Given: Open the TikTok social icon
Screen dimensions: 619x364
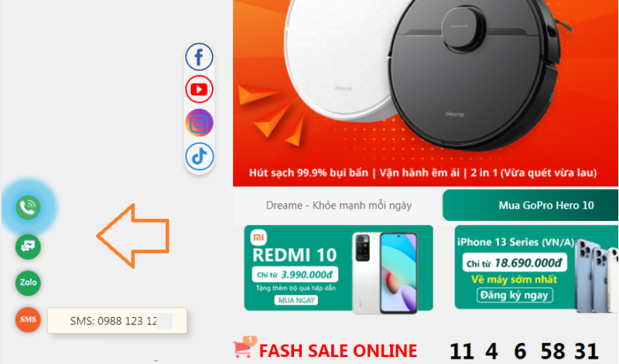Looking at the screenshot, I should click(x=200, y=157).
